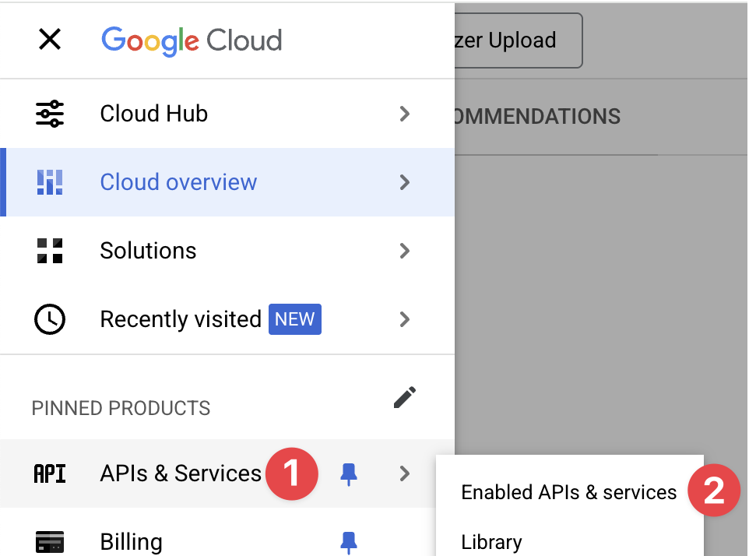Image resolution: width=756 pixels, height=556 pixels.
Task: Click the API icon beside APIs & Services
Action: 50,473
